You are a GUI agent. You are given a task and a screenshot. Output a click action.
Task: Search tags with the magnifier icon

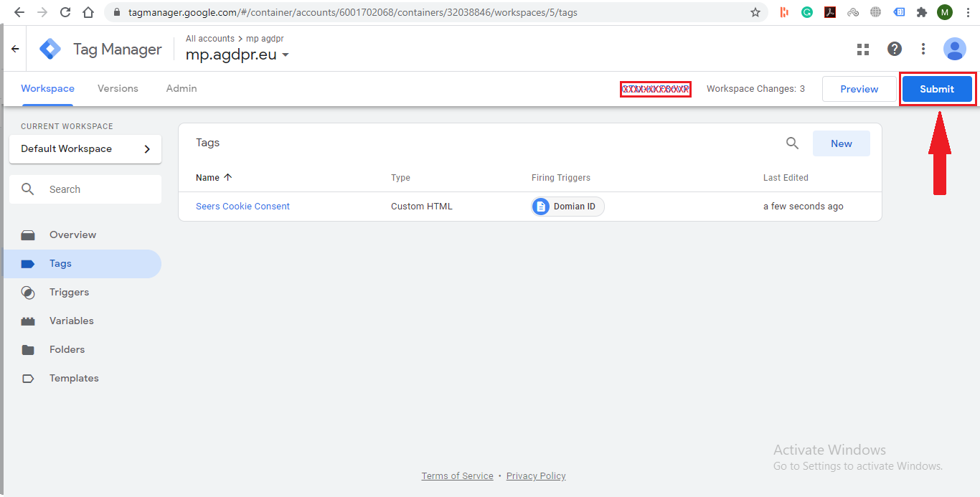pos(792,143)
